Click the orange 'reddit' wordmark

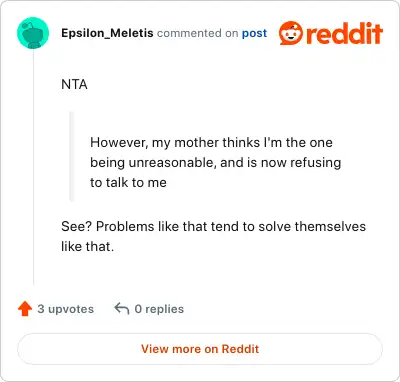click(344, 33)
